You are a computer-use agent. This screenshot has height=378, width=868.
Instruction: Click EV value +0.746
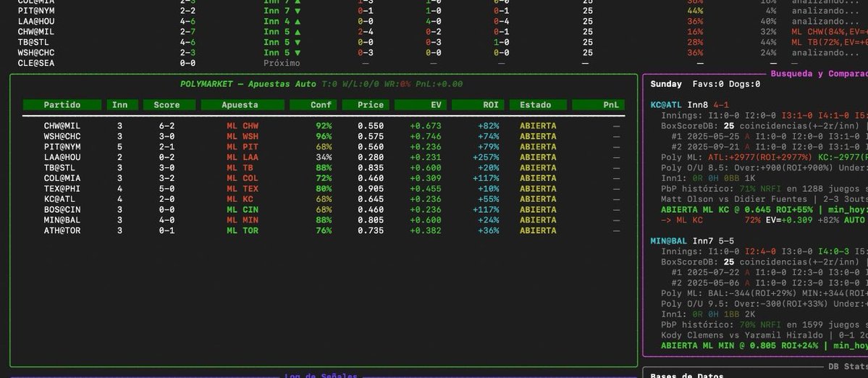click(x=425, y=136)
